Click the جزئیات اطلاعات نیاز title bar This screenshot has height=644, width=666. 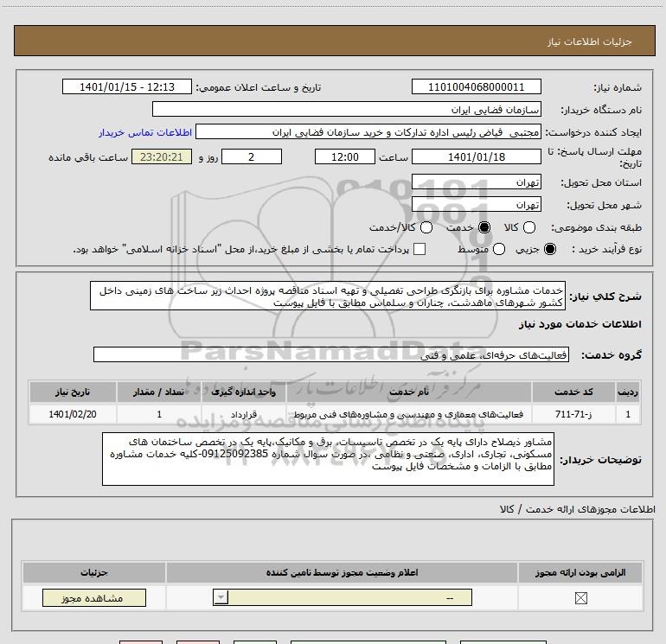[x=334, y=41]
